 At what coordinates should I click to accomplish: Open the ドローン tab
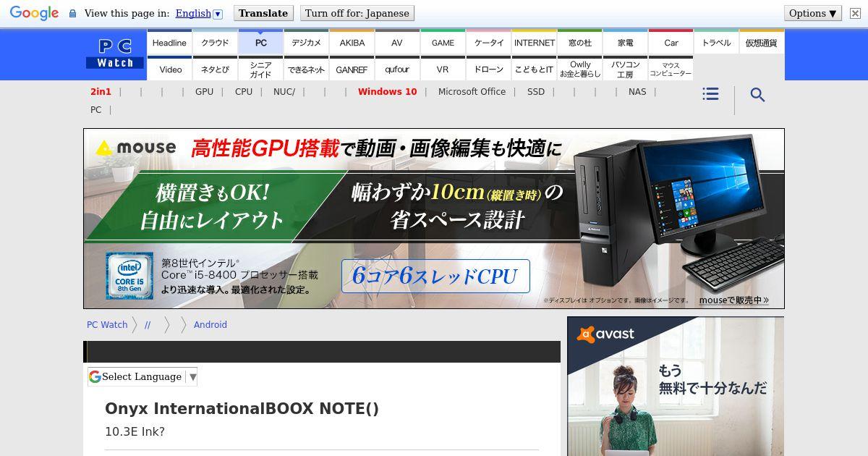coord(488,69)
